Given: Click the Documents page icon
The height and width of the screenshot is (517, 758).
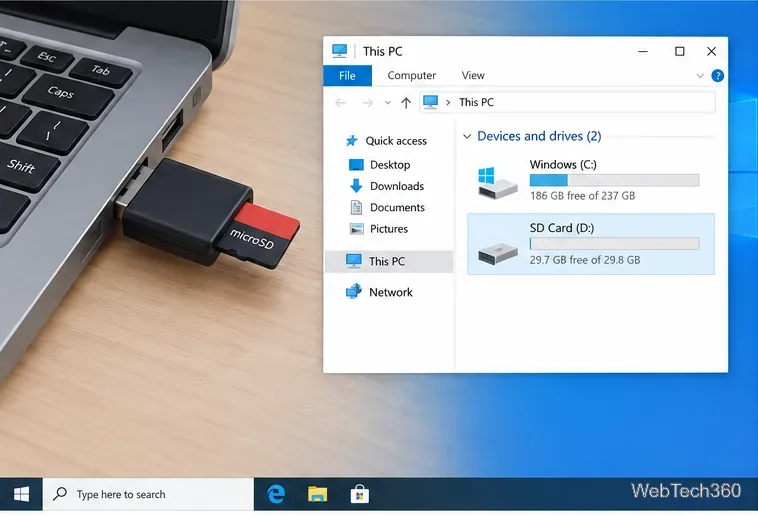Looking at the screenshot, I should 356,207.
